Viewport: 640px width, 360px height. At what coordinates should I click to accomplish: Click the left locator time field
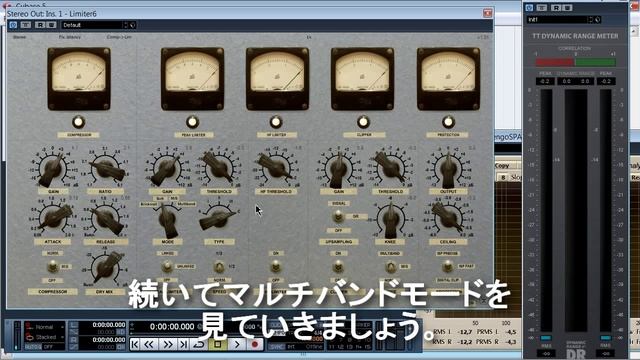point(109,325)
